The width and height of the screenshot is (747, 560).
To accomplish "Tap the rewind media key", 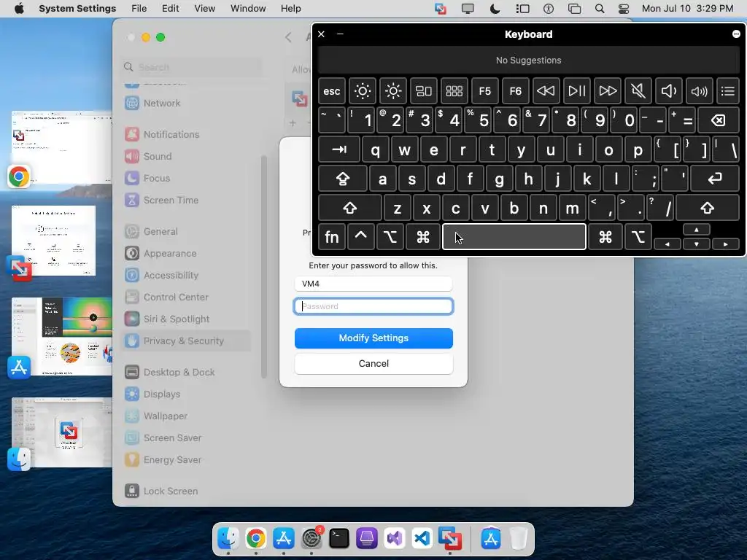I will point(546,91).
